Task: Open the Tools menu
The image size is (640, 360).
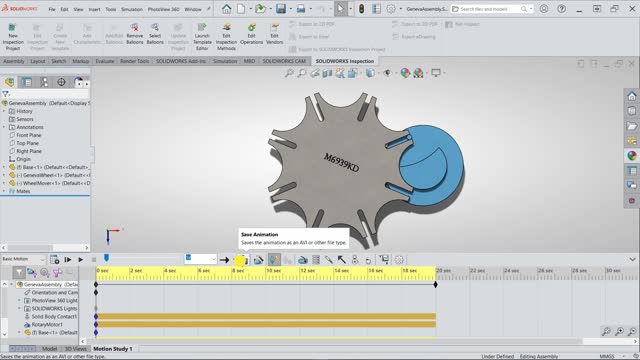Action: (111, 9)
